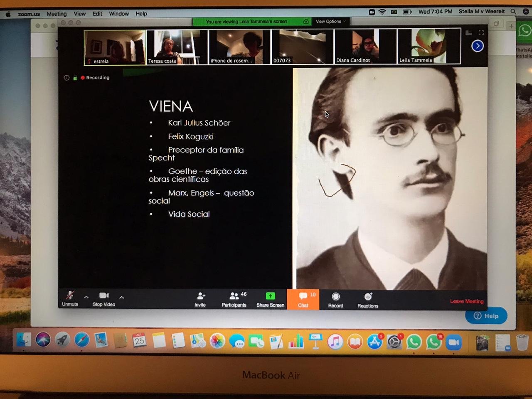Open the View Options dropdown
This screenshot has height=399, width=532.
tap(330, 21)
